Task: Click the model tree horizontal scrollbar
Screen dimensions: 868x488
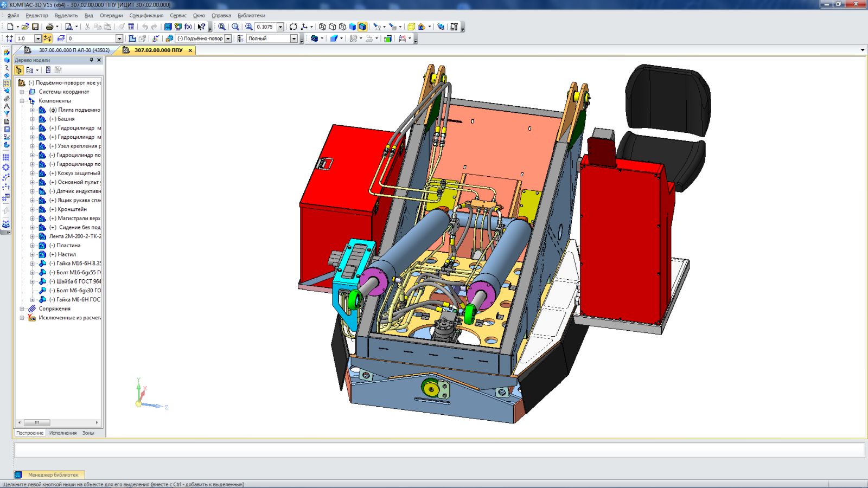Action: (37, 422)
